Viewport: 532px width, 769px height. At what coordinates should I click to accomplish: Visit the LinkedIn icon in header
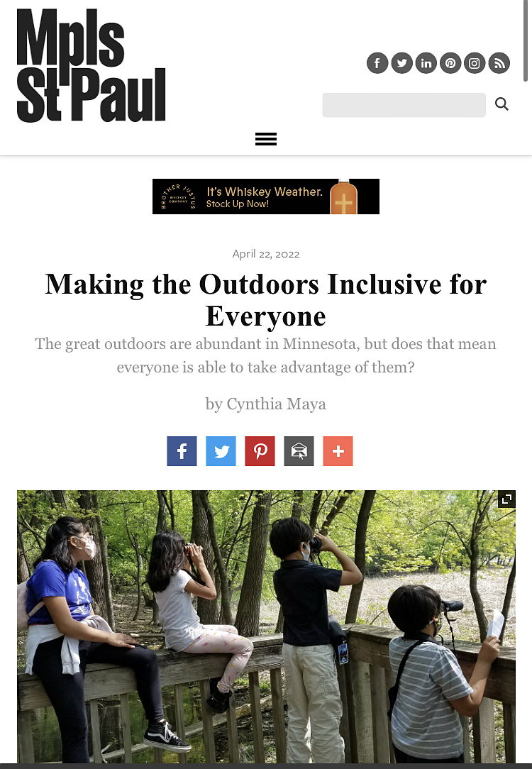pos(426,63)
